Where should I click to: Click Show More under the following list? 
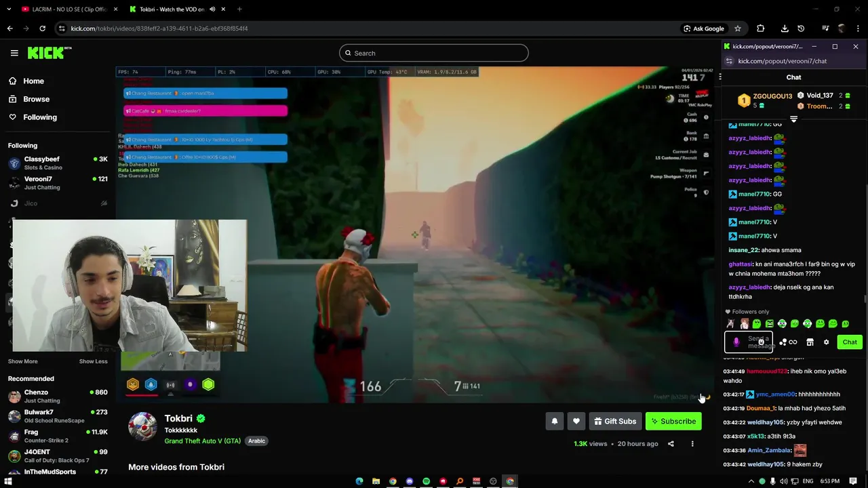pyautogui.click(x=22, y=361)
